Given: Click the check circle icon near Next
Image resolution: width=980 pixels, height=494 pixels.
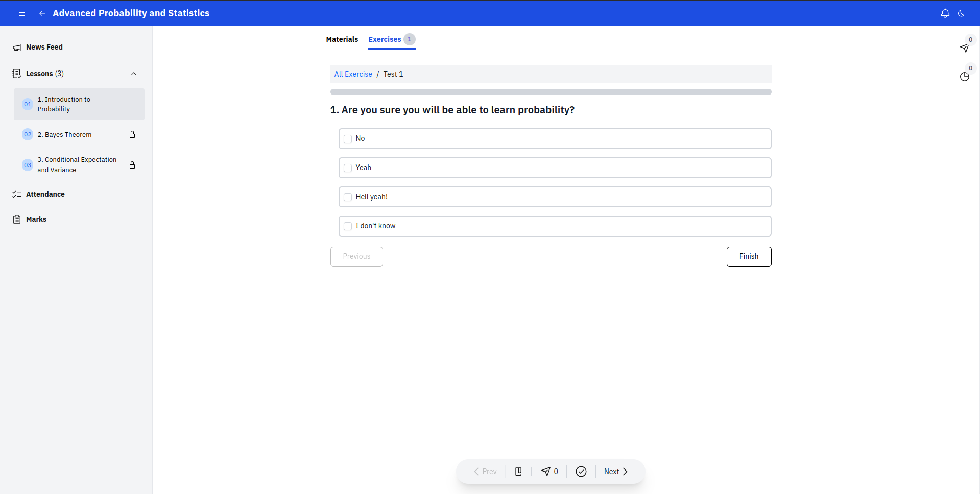Looking at the screenshot, I should 581,471.
